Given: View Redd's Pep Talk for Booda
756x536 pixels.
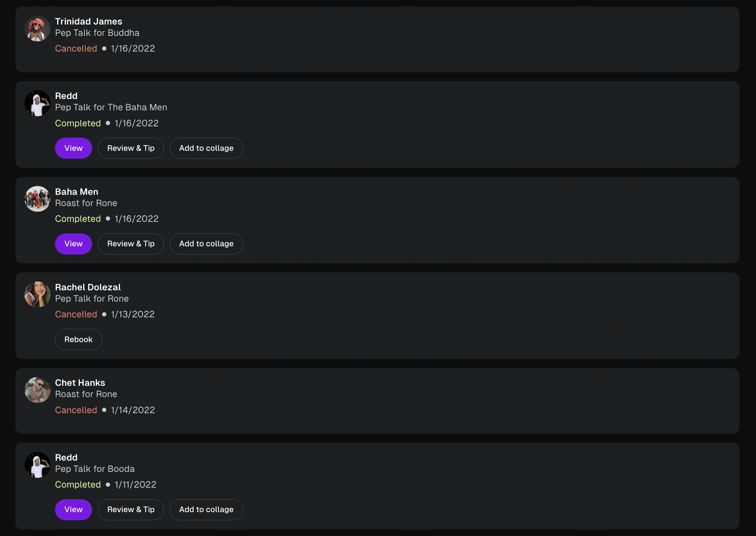Looking at the screenshot, I should coord(73,510).
